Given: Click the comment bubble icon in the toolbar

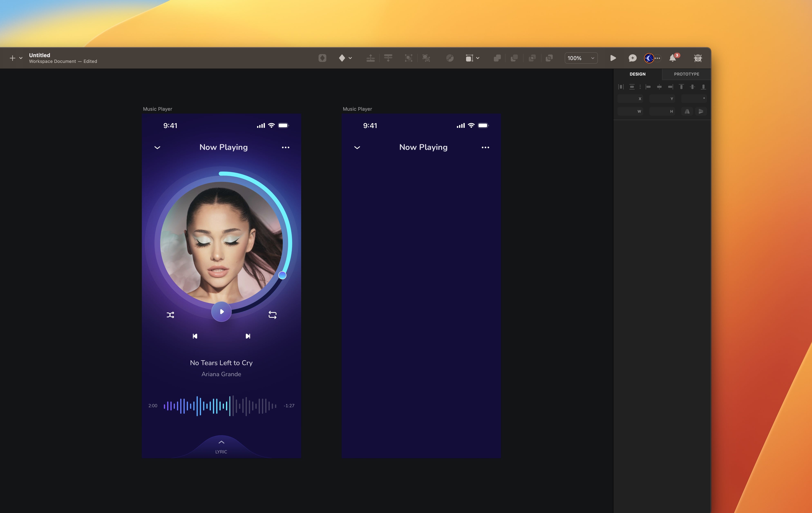Looking at the screenshot, I should coord(633,58).
